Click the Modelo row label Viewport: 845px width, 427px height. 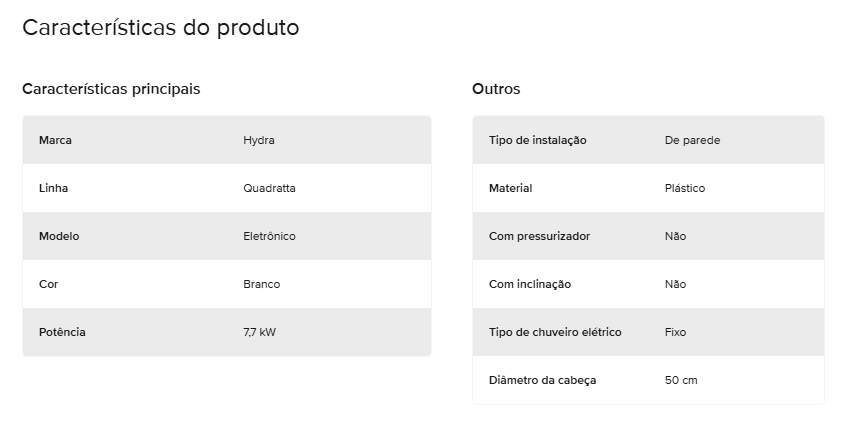[x=59, y=236]
